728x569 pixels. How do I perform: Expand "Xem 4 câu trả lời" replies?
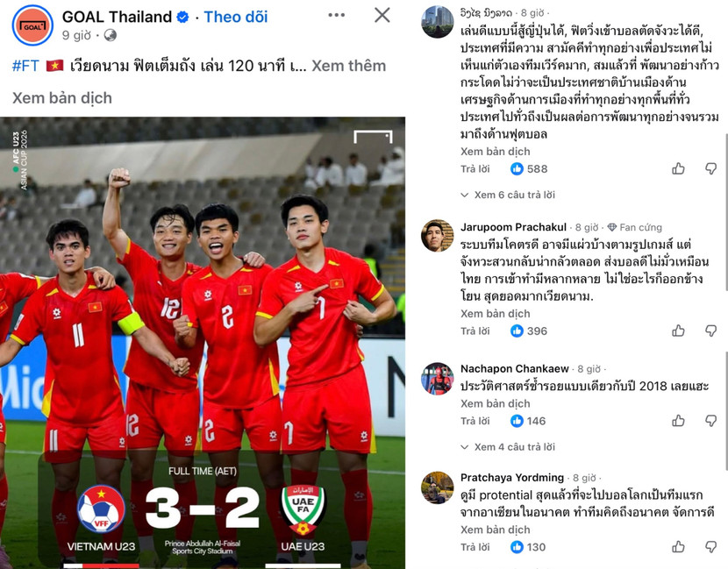point(508,447)
